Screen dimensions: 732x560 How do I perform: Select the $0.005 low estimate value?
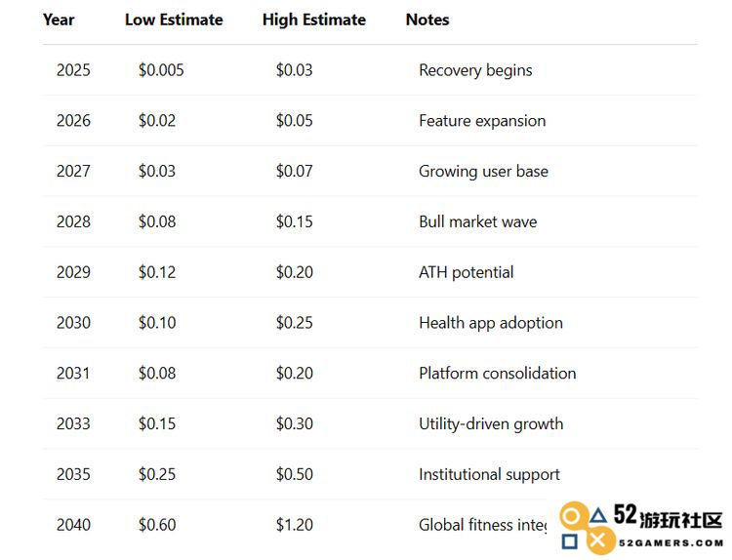[161, 70]
